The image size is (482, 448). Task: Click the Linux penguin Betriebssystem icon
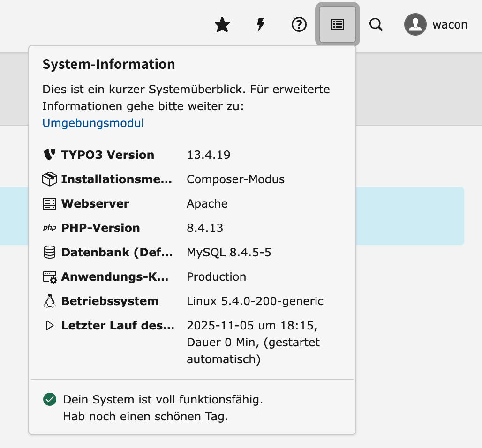(x=49, y=301)
